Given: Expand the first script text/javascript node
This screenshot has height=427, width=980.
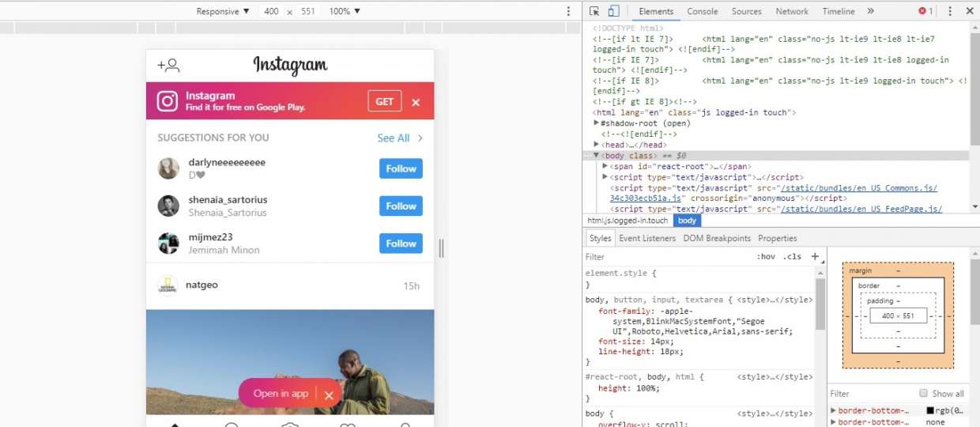Looking at the screenshot, I should click(605, 177).
